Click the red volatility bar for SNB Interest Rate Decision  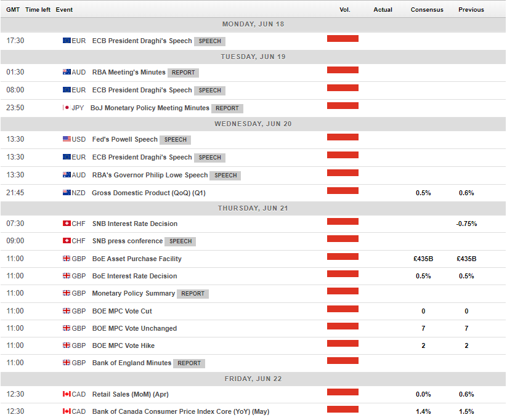pyautogui.click(x=343, y=222)
